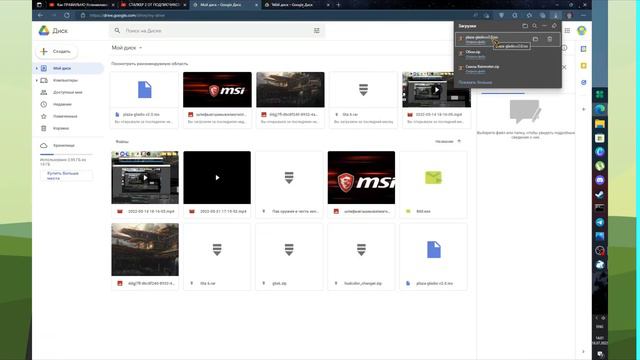The image size is (640, 360).
Task: Open search options in Drive search bar
Action: click(x=316, y=31)
